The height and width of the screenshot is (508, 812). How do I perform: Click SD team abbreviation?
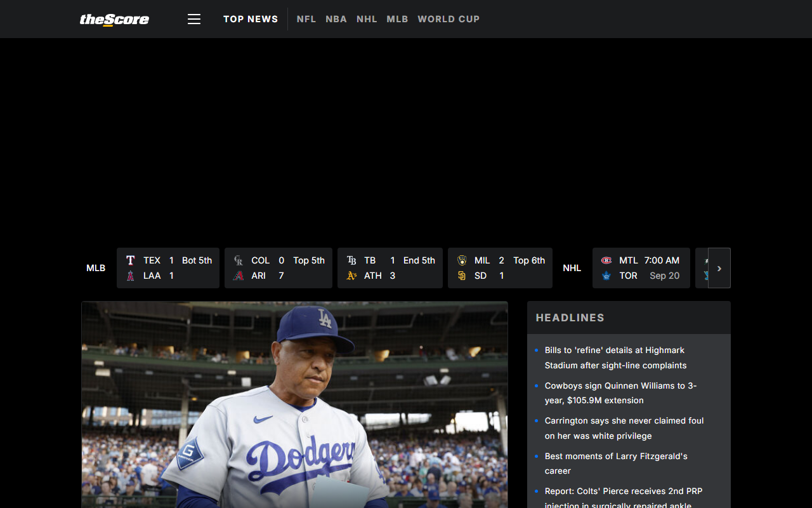(x=480, y=276)
